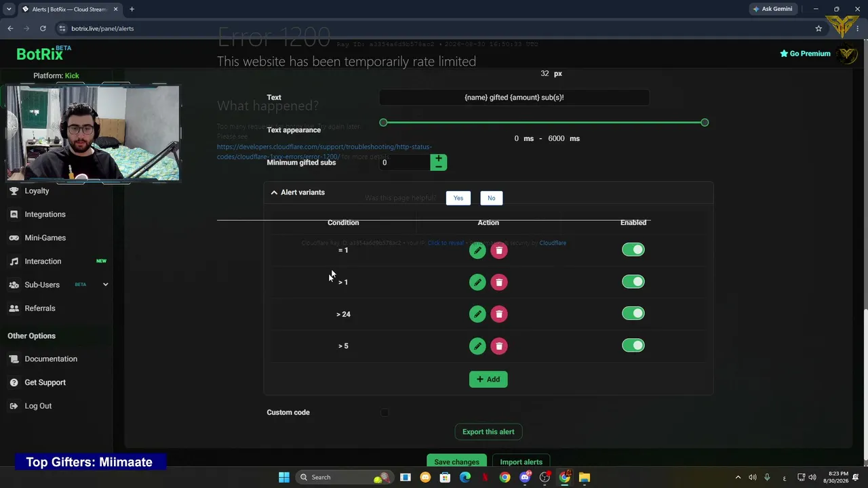This screenshot has width=868, height=488.
Task: Click Ask Gemini button
Action: (x=772, y=9)
